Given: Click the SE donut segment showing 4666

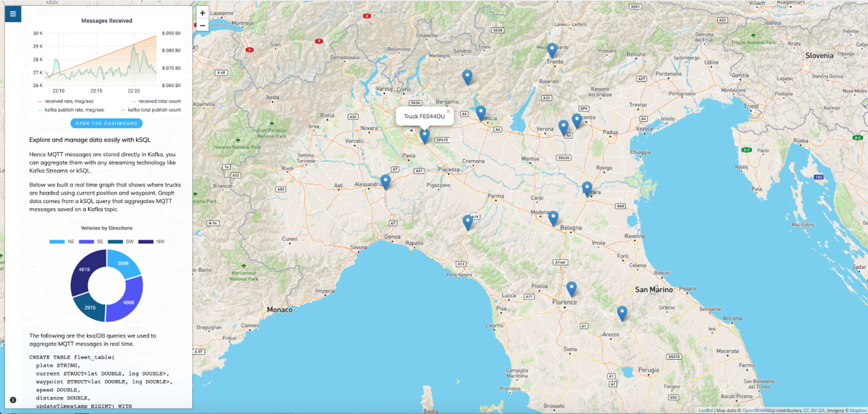Looking at the screenshot, I should click(129, 300).
